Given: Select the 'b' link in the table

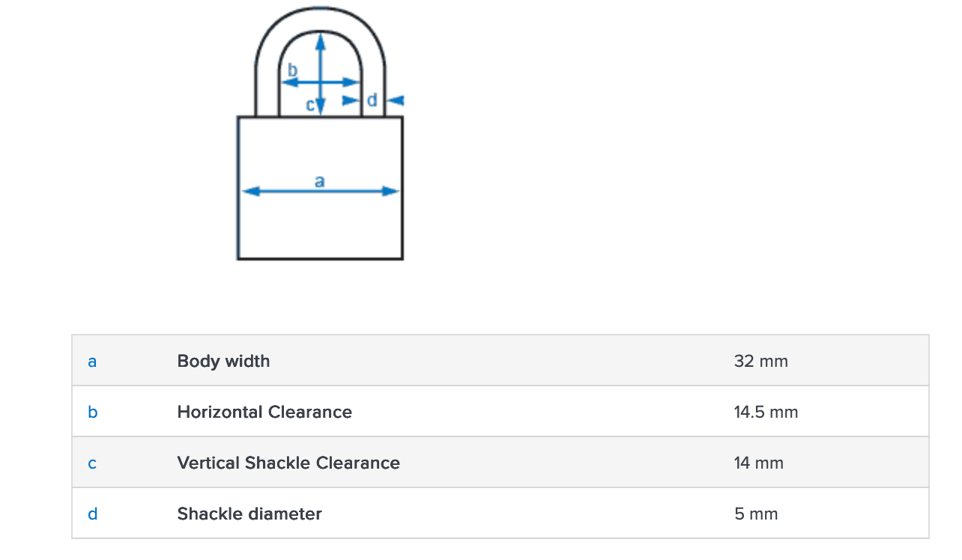Looking at the screenshot, I should point(92,413).
